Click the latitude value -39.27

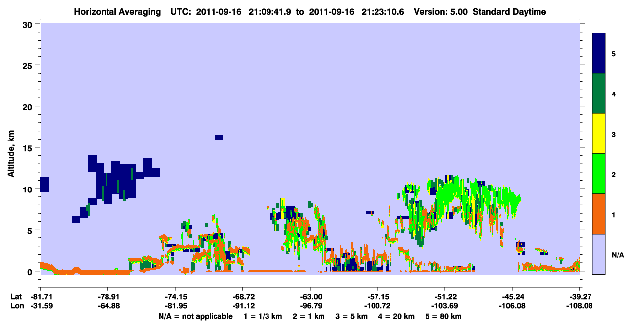click(x=580, y=297)
